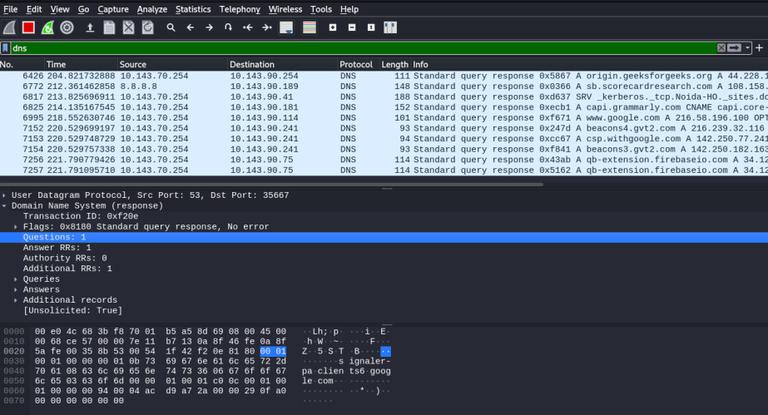768x415 pixels.
Task: Expand the Additional records tree node
Action: tap(16, 300)
